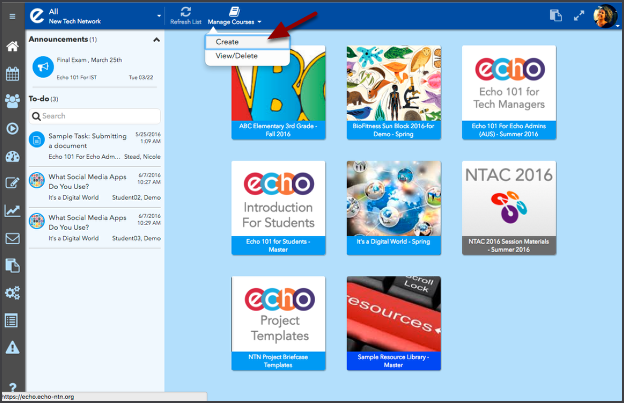Screen dimensions: 624x403
Task: Open the groups people icon
Action: [12, 101]
